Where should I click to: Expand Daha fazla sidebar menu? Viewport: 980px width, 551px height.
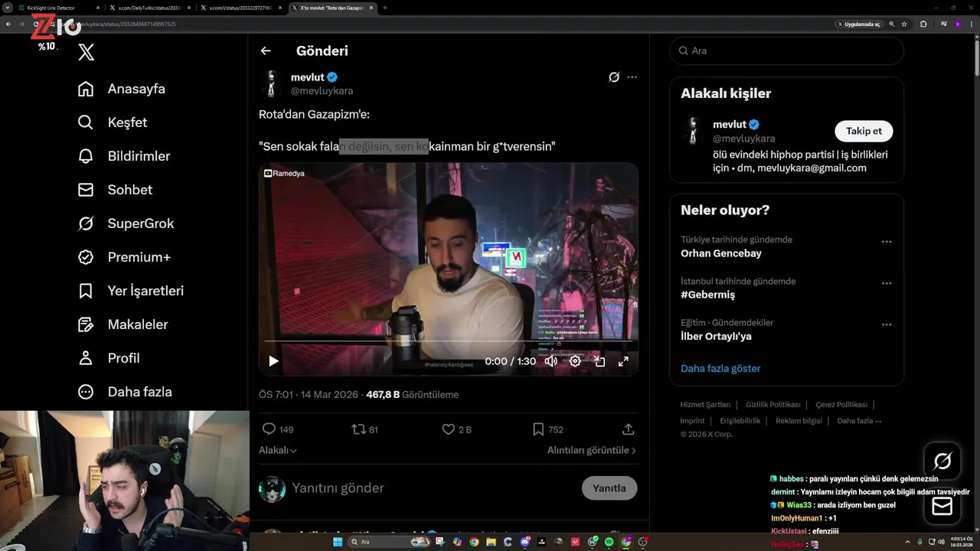coord(125,392)
